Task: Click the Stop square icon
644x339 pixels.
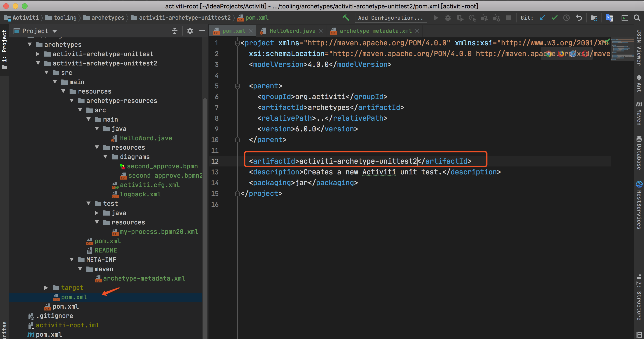Action: [509, 18]
